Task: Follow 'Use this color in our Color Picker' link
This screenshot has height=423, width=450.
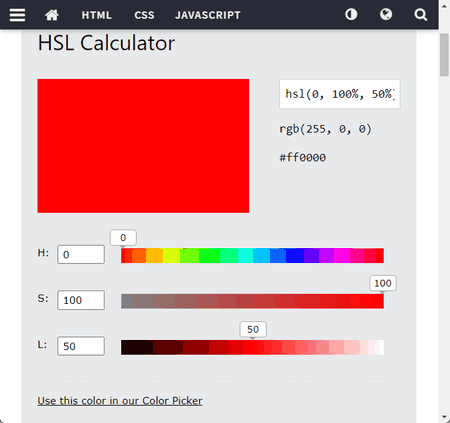Action: [x=120, y=400]
